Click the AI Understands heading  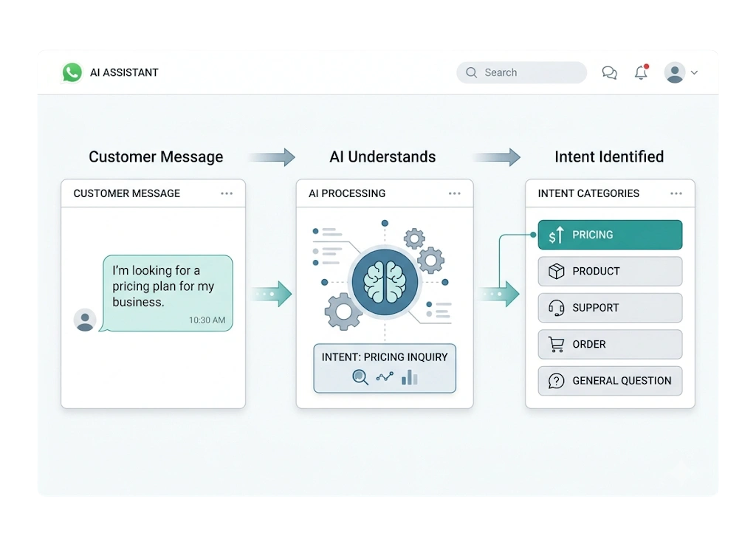point(382,156)
